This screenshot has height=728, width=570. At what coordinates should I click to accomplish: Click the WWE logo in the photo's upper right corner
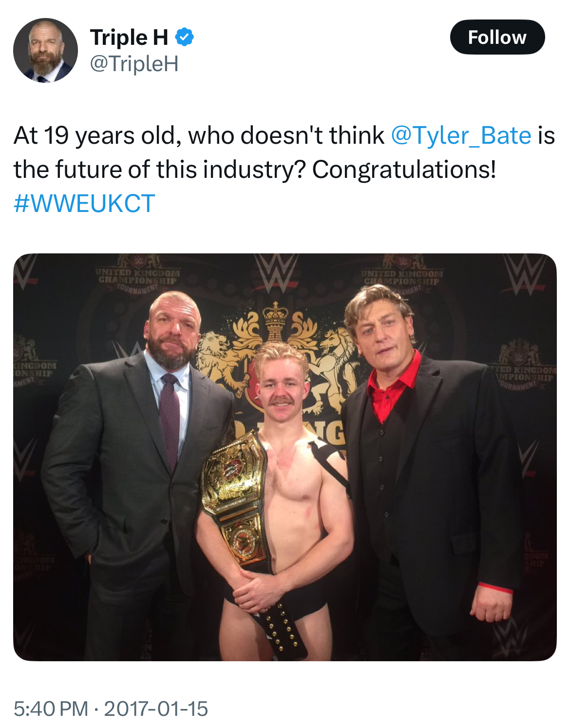525,273
